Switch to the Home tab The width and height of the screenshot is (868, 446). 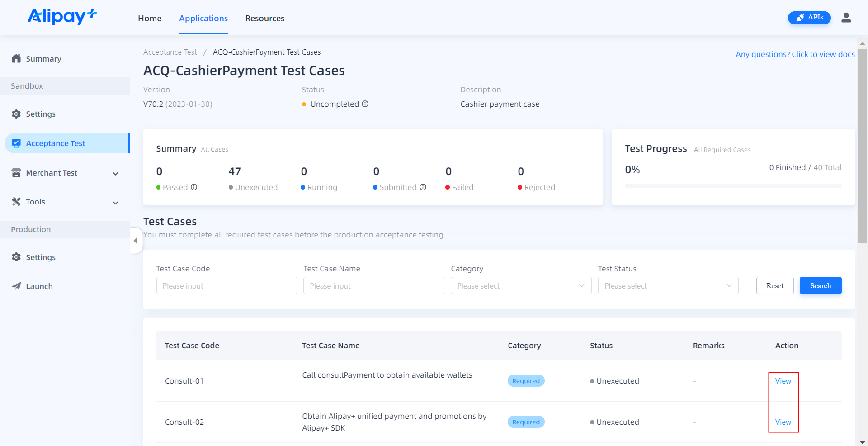pyautogui.click(x=150, y=19)
